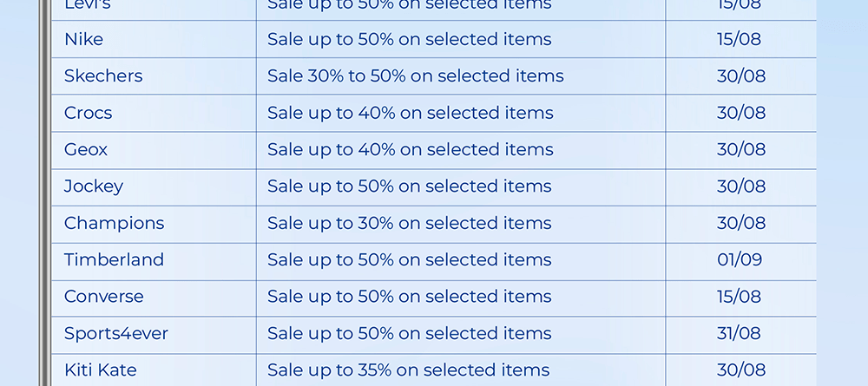Select the Kiti Kate brand cell
868x386 pixels.
click(x=101, y=370)
